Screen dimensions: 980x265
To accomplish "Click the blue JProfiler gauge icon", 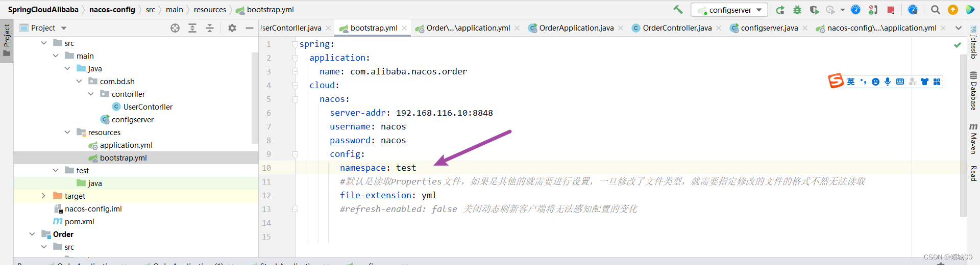I will click(x=856, y=10).
